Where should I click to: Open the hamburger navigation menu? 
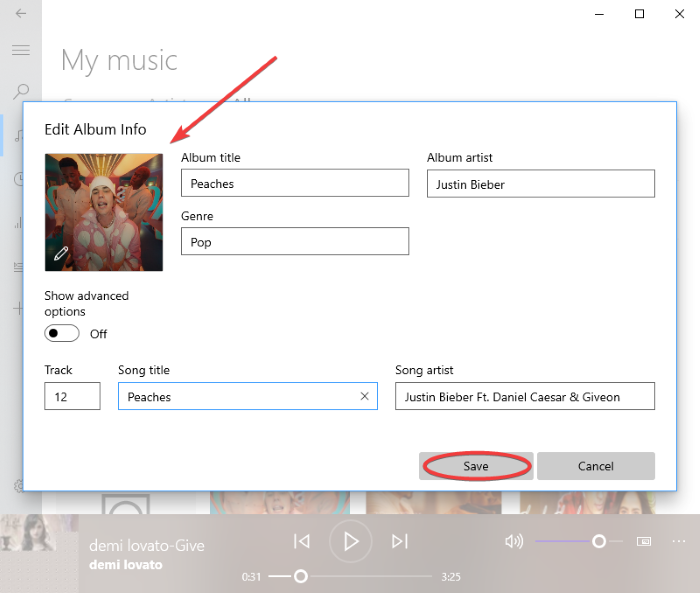(21, 50)
